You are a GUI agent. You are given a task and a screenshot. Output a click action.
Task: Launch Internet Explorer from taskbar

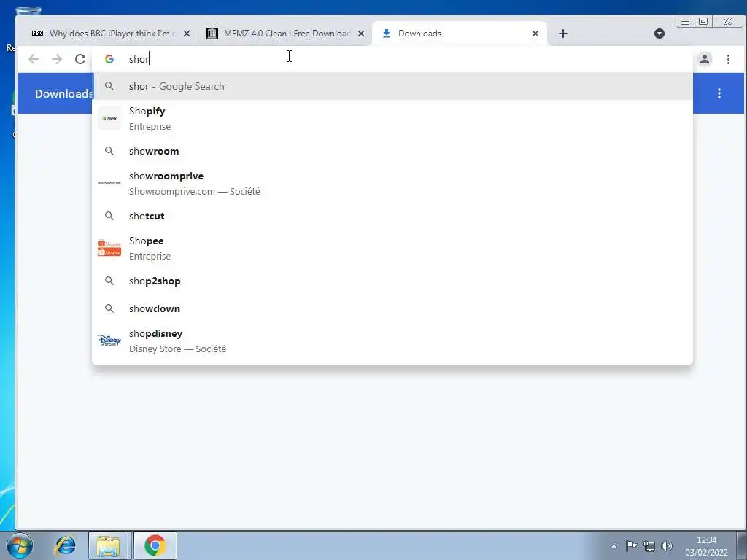(x=65, y=545)
